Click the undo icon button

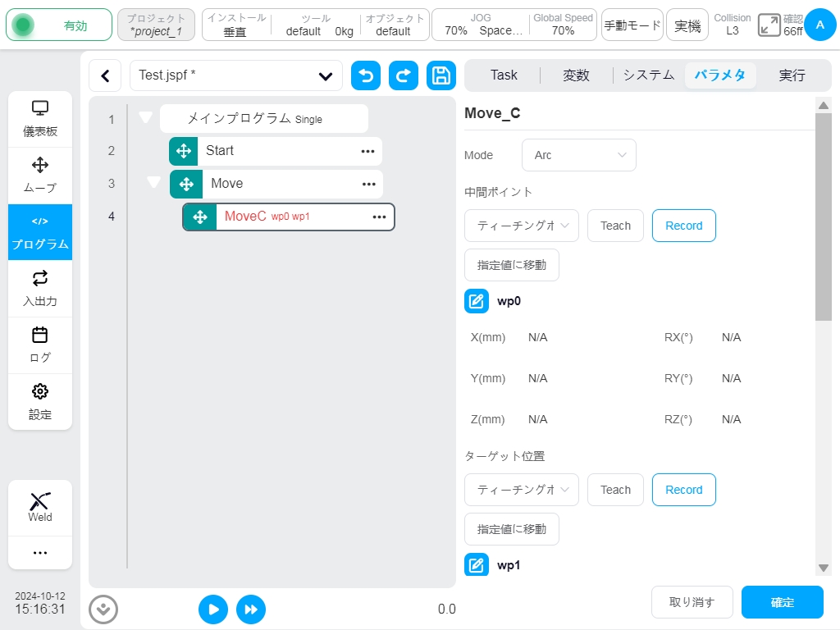click(366, 75)
